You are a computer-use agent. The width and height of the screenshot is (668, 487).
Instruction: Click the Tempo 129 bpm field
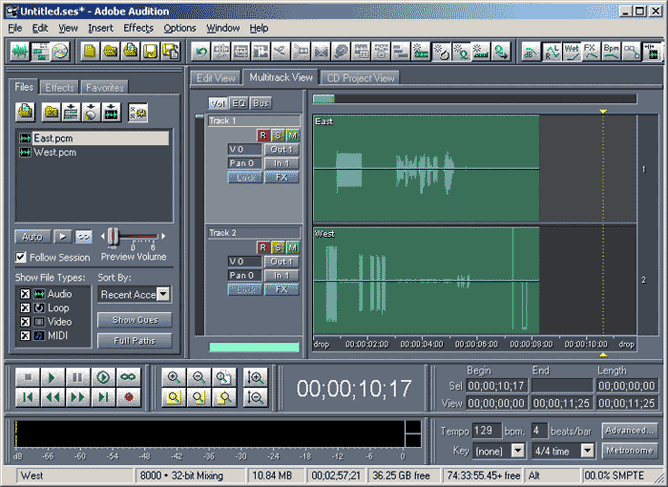click(487, 430)
